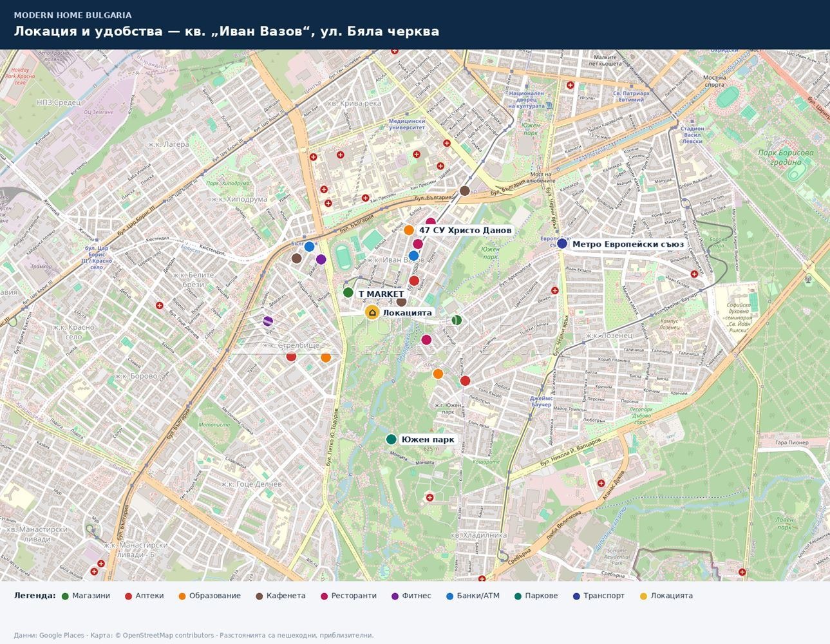
Task: Select purple fitness marker beside western brown café marker
Action: coord(321,260)
